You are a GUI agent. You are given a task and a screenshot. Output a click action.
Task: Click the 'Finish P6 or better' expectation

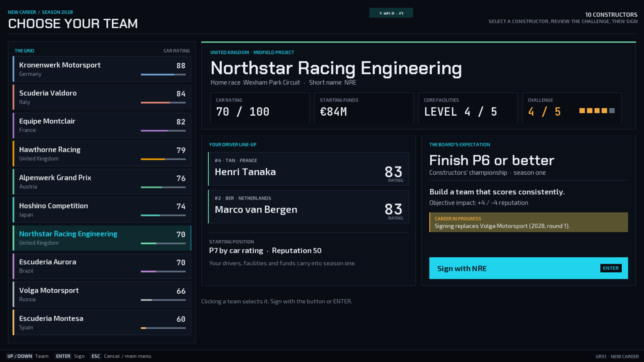492,161
